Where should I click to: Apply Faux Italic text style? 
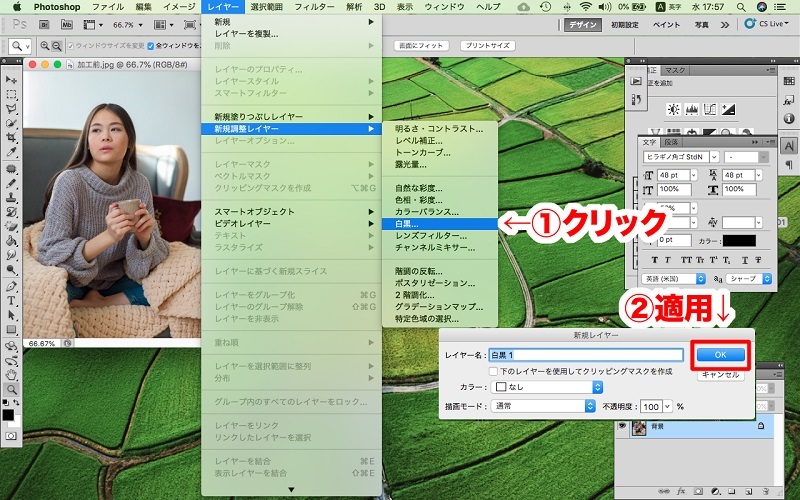pyautogui.click(x=668, y=260)
